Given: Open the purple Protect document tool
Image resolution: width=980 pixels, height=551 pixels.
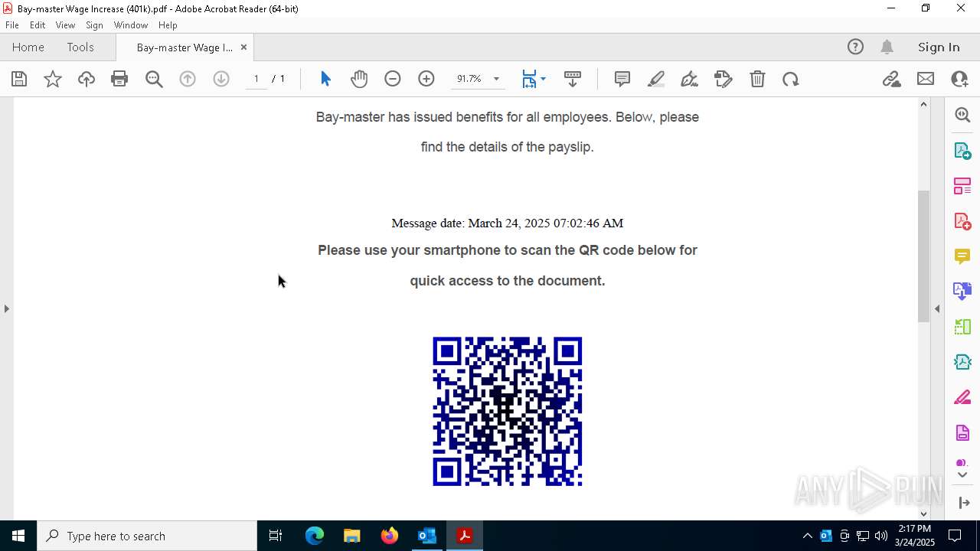Looking at the screenshot, I should coord(962,433).
